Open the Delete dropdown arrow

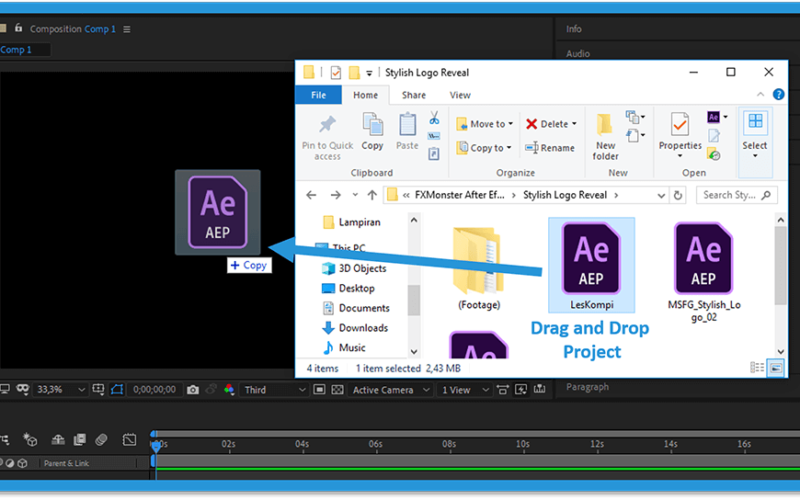[574, 123]
